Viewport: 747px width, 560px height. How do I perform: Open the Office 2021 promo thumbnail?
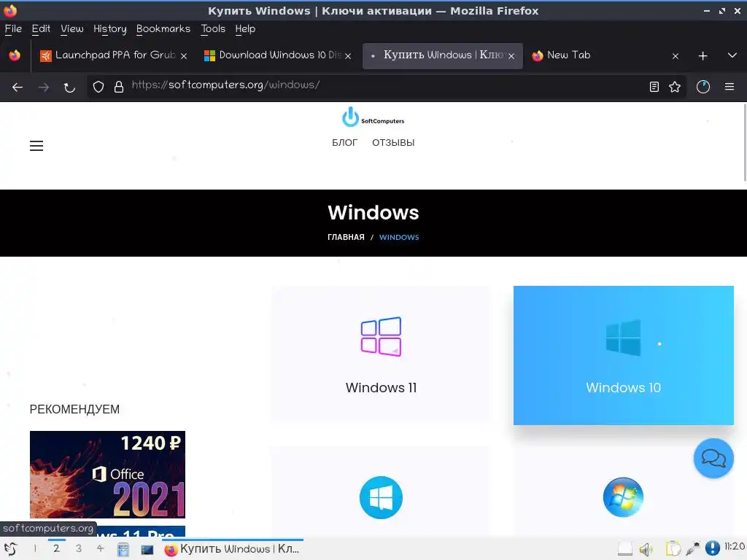click(x=107, y=474)
